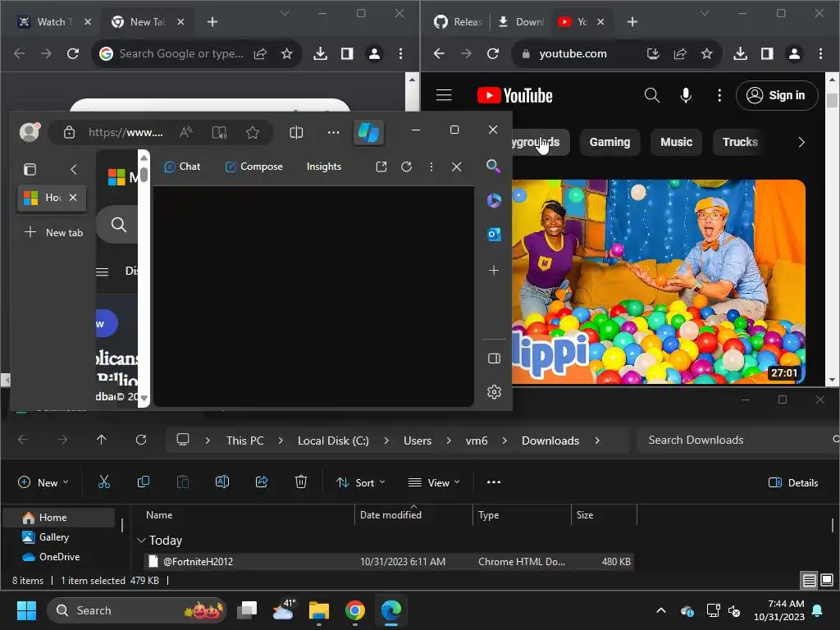The image size is (840, 630).
Task: Open the New dropdown in File Explorer
Action: tap(43, 482)
